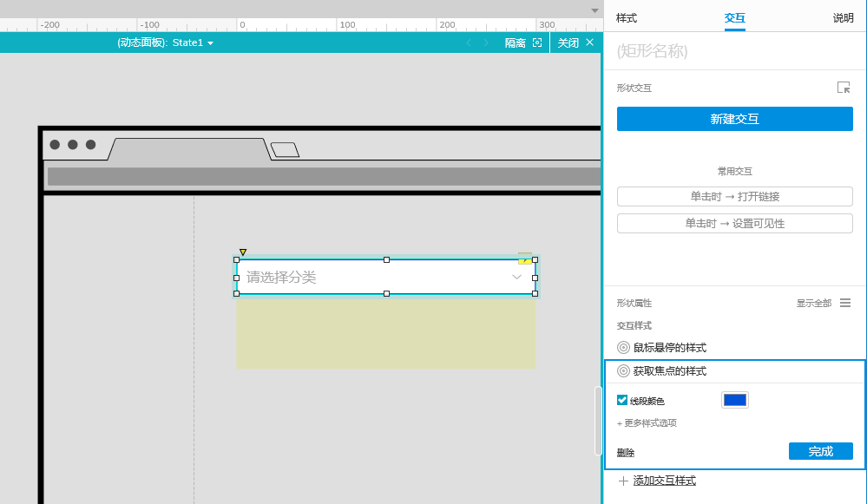Image resolution: width=867 pixels, height=504 pixels.
Task: Switch to the 说明 tab
Action: (844, 18)
